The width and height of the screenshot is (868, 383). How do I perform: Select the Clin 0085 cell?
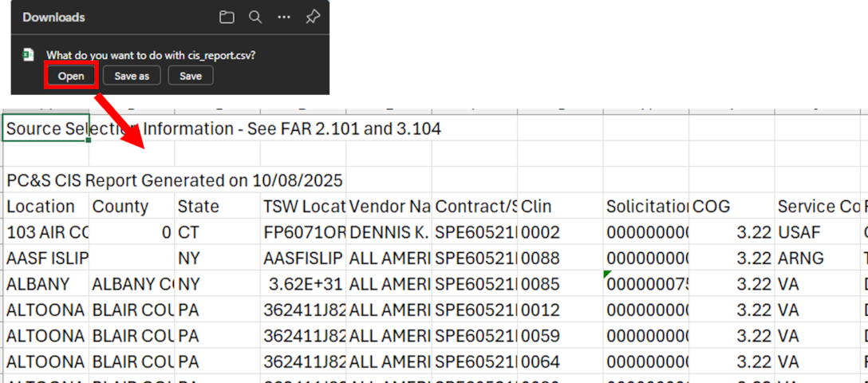point(560,283)
